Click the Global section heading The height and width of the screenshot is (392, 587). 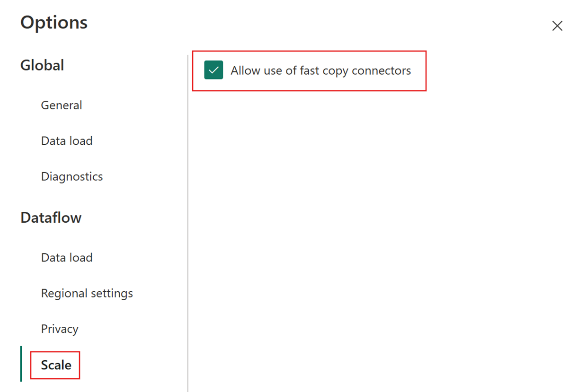click(42, 65)
